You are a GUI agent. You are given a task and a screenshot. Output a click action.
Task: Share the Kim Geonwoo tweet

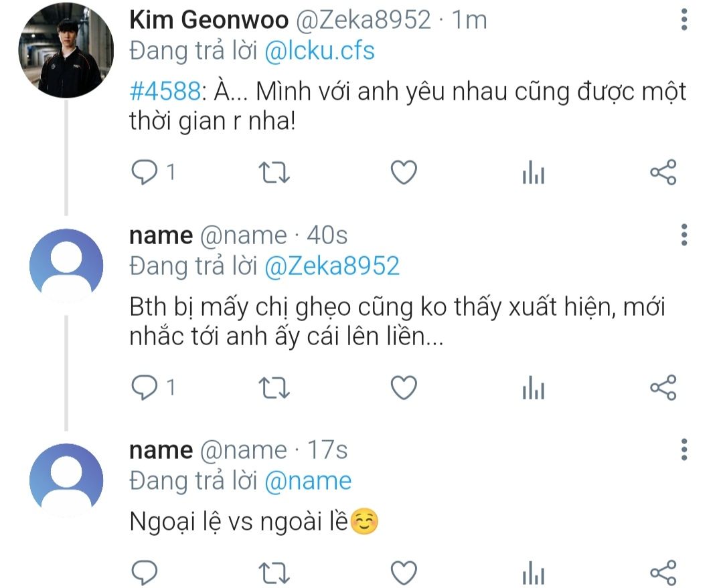click(x=663, y=173)
